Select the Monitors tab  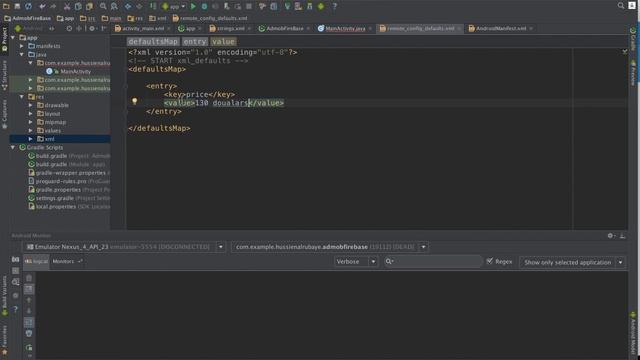tap(64, 261)
